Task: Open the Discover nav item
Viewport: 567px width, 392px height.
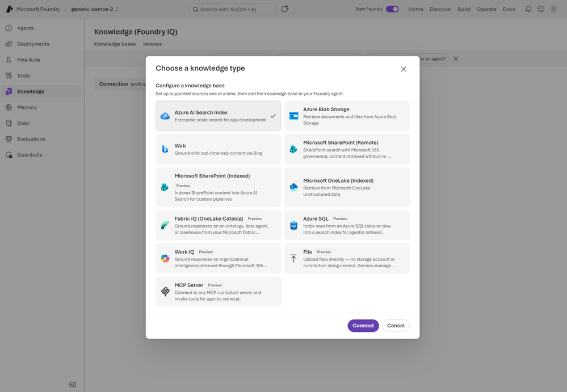Action: click(440, 9)
